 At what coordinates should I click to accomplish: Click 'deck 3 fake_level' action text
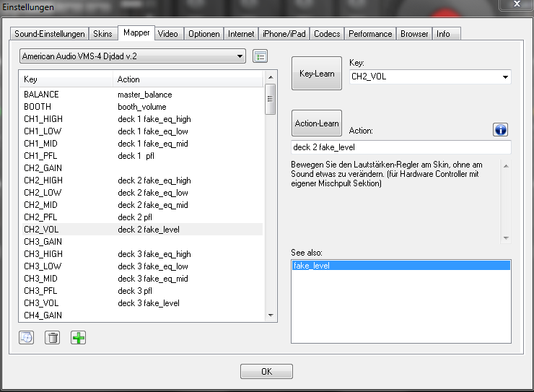pos(149,302)
